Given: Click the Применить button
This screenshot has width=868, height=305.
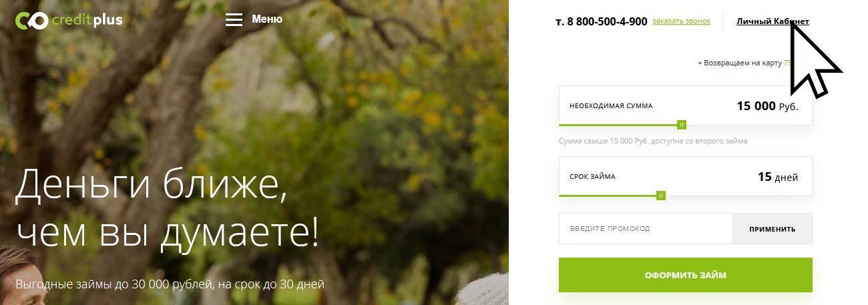Looking at the screenshot, I should (773, 228).
